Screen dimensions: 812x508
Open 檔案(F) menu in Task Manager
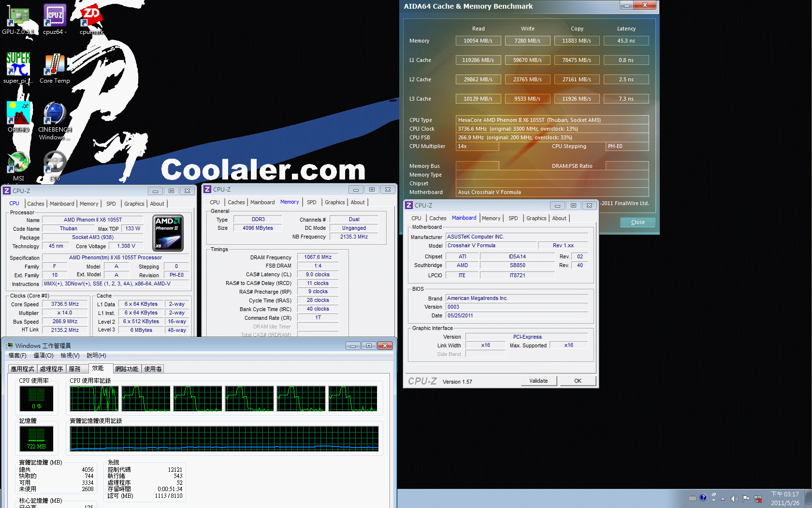click(17, 356)
